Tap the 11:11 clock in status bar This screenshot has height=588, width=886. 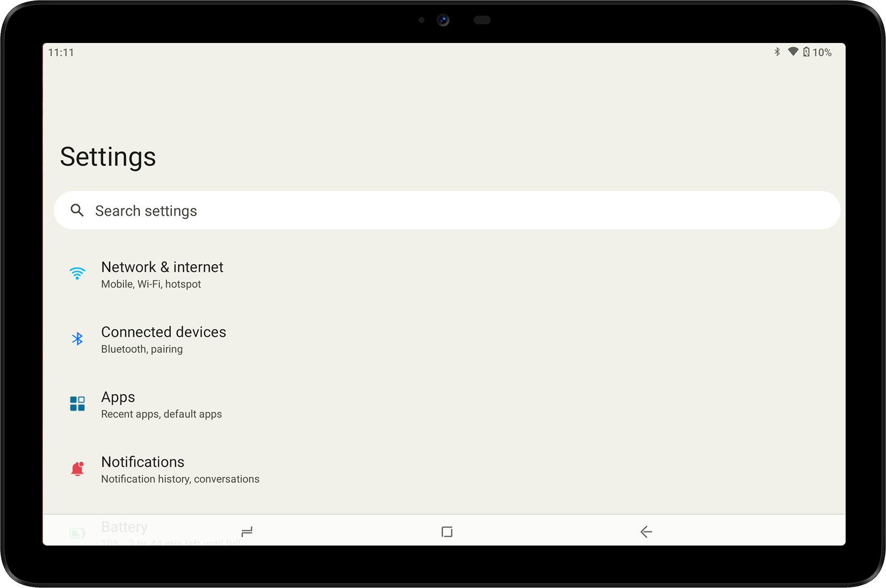61,52
